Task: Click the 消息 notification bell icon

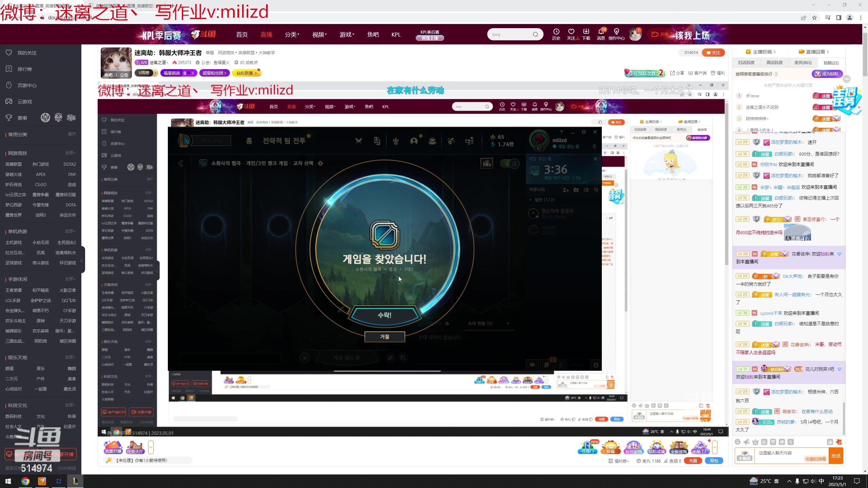Action: coord(601,32)
